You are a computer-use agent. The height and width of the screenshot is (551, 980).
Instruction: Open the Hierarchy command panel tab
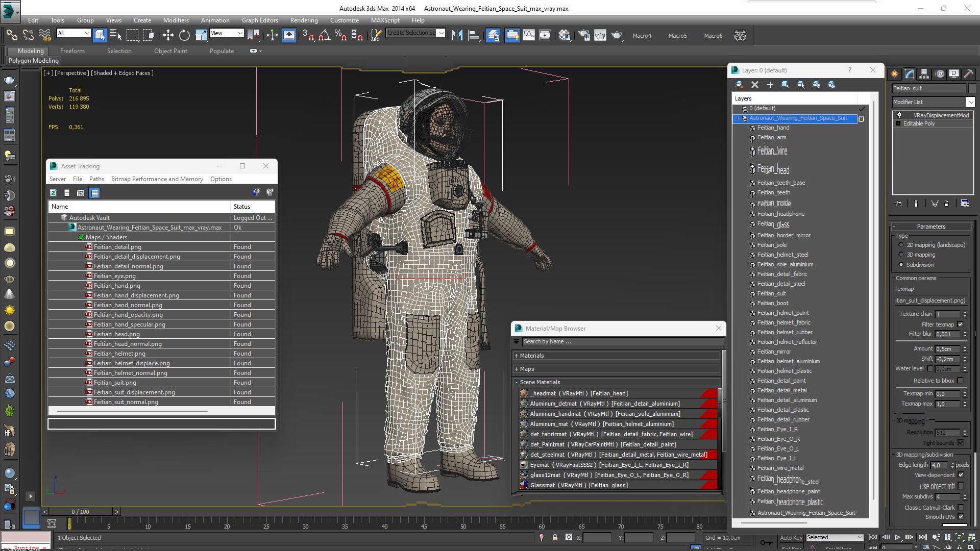click(924, 74)
